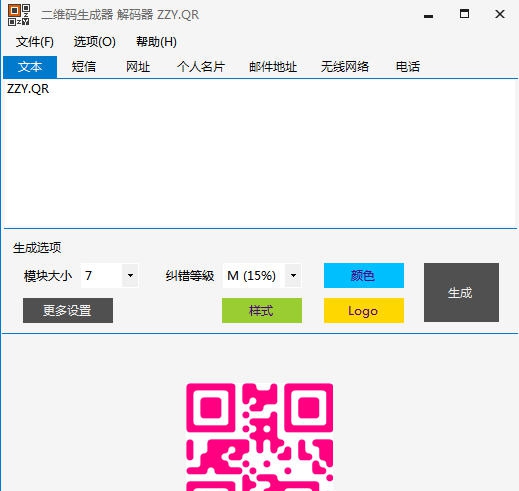Expand the 纠错等級 dropdown arrow
519x491 pixels.
(293, 275)
